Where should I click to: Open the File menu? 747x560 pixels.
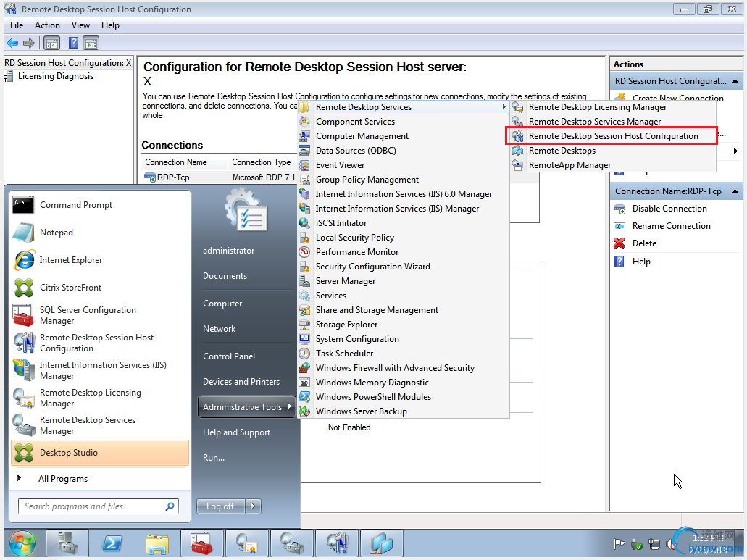17,25
